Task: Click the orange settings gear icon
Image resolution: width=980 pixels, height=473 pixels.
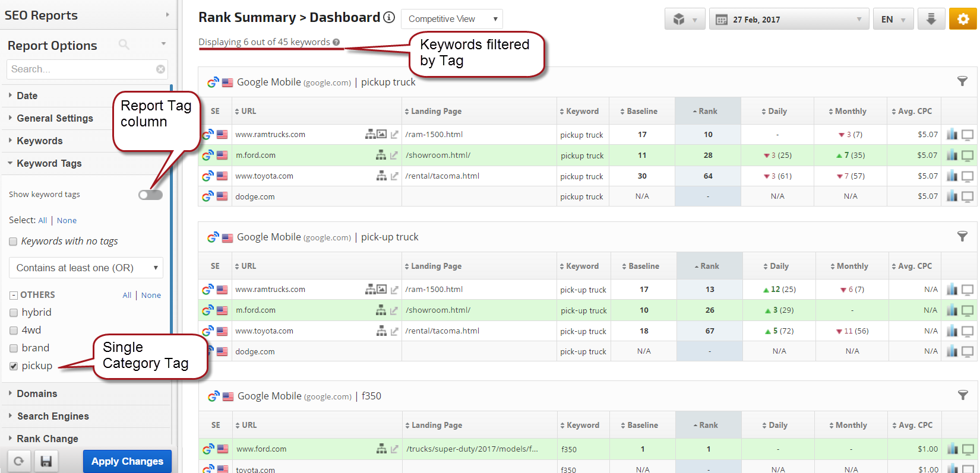Action: pos(963,19)
